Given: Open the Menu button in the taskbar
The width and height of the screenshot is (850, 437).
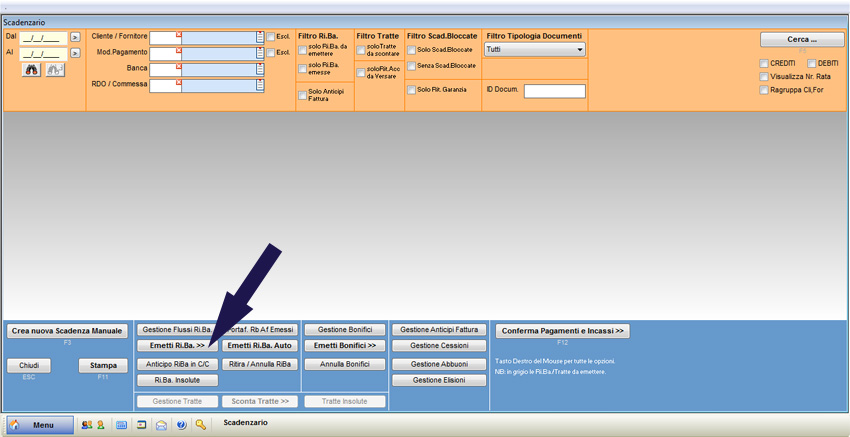Looking at the screenshot, I should pos(40,425).
